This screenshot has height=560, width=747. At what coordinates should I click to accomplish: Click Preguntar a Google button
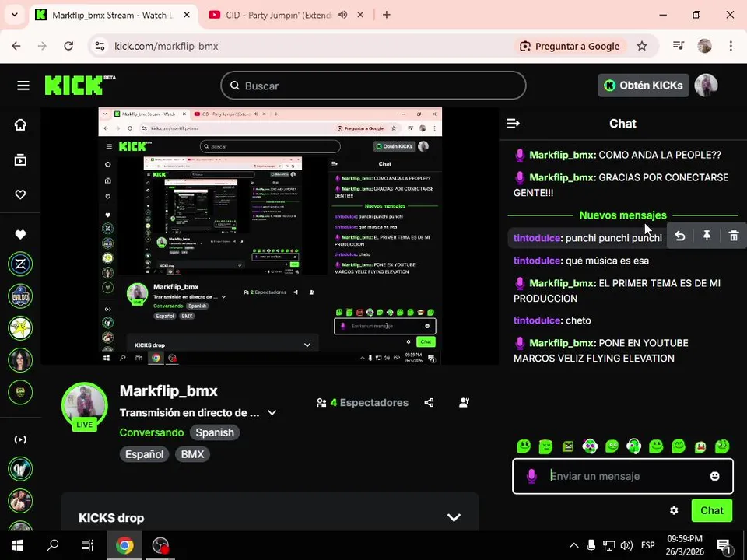[570, 46]
